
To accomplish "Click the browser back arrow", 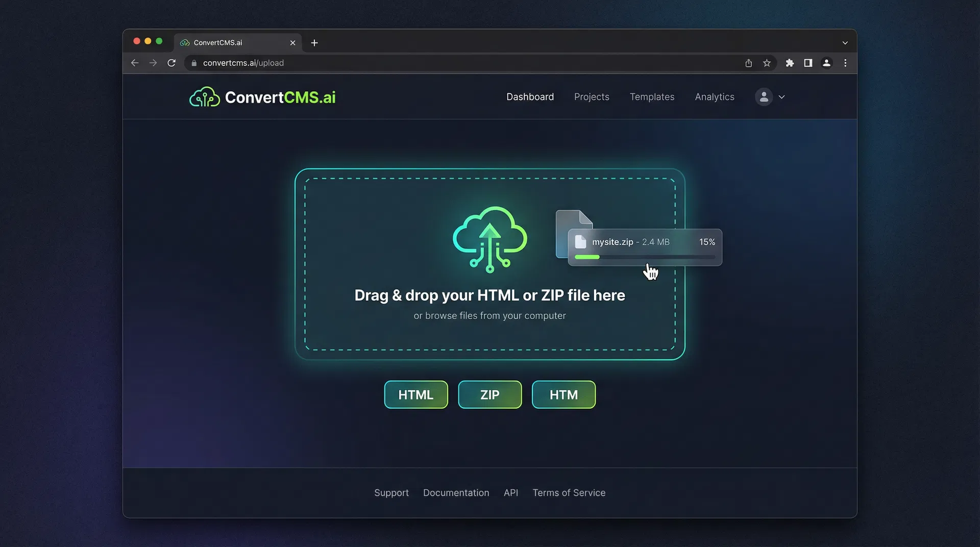I will coord(135,63).
